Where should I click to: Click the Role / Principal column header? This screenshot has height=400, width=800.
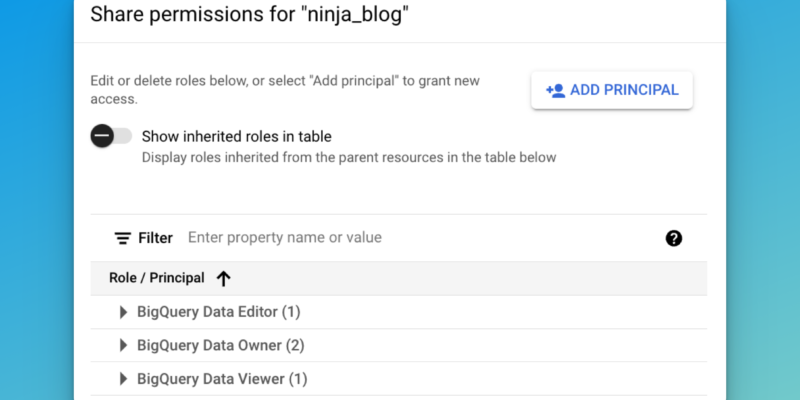pyautogui.click(x=157, y=278)
